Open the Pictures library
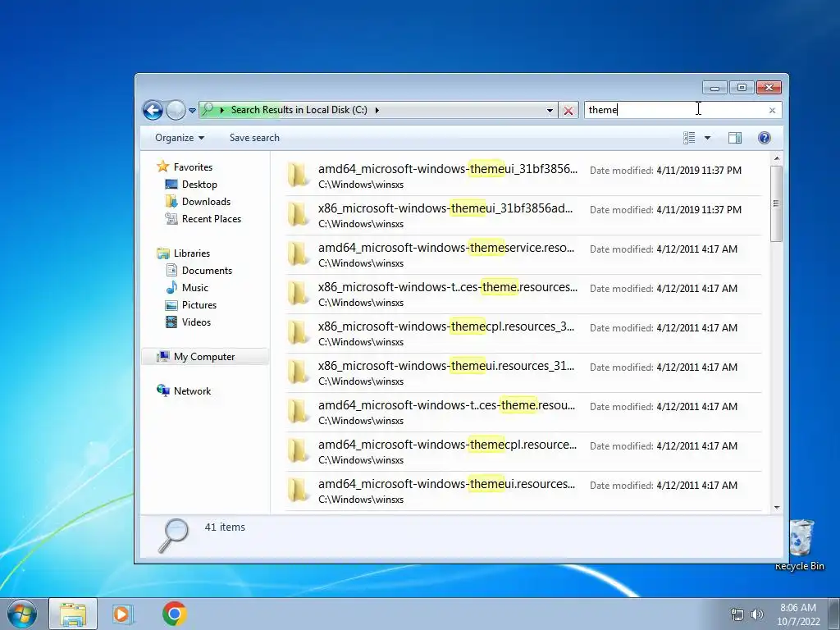Image resolution: width=840 pixels, height=630 pixels. coord(199,305)
